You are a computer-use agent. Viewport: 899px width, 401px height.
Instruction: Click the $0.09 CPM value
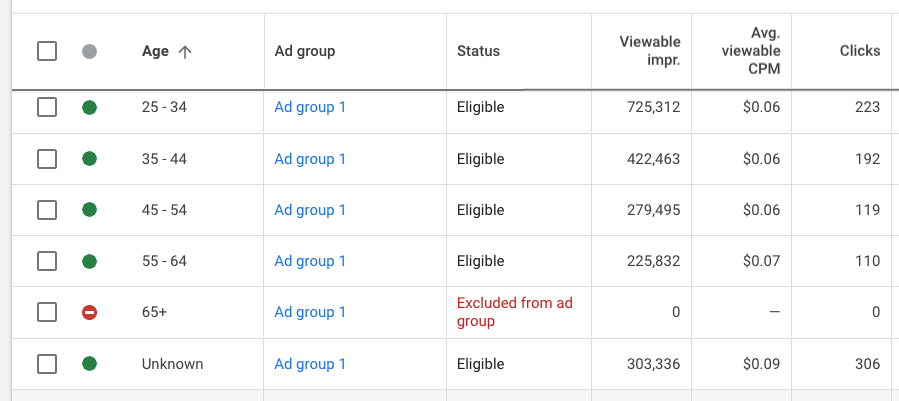pyautogui.click(x=761, y=364)
